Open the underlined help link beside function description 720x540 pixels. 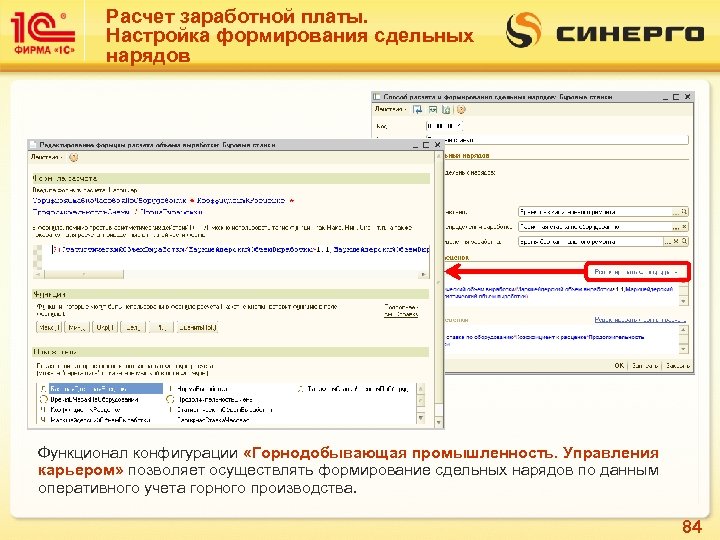click(401, 310)
